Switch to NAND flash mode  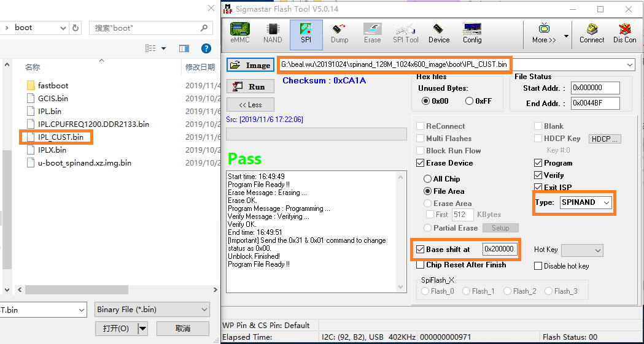pyautogui.click(x=273, y=34)
